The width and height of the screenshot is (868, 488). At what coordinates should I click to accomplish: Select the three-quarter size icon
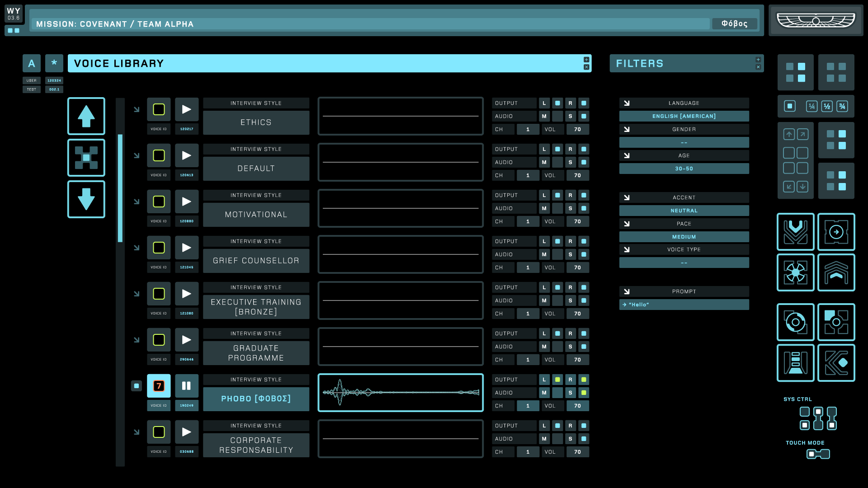point(842,107)
